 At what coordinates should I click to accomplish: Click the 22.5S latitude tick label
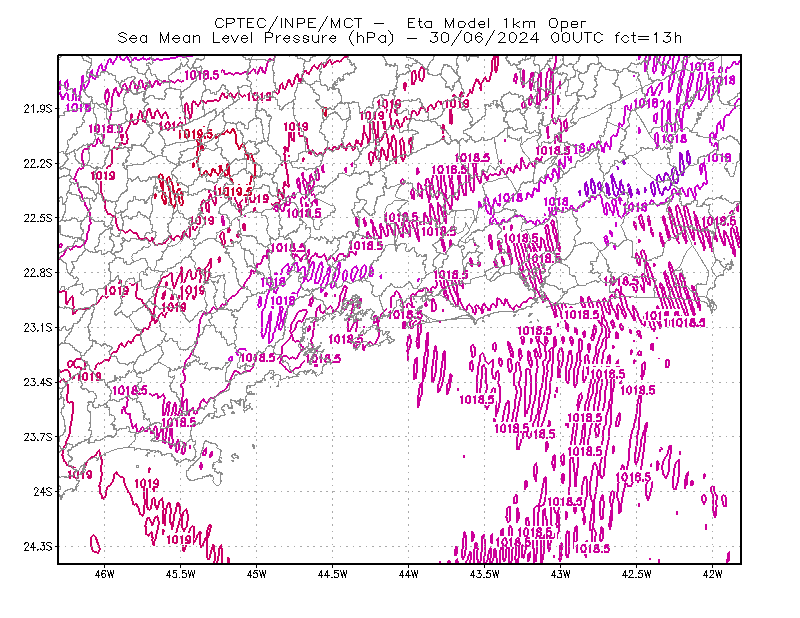[37, 218]
